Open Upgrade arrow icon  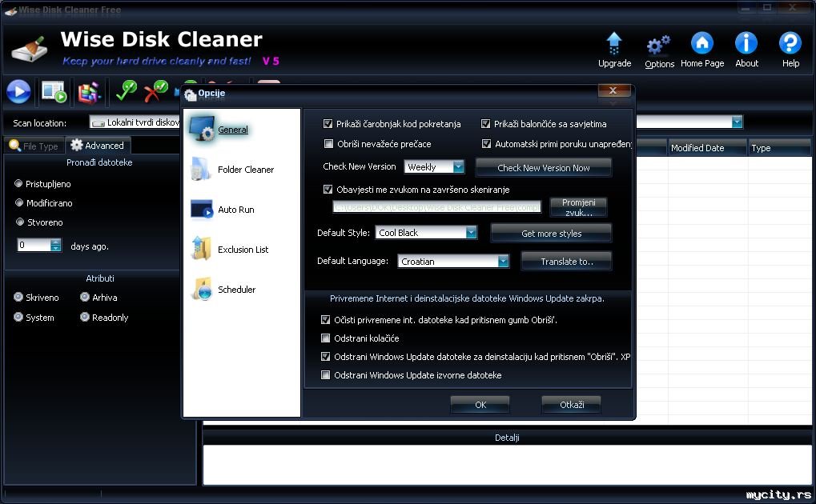point(614,43)
